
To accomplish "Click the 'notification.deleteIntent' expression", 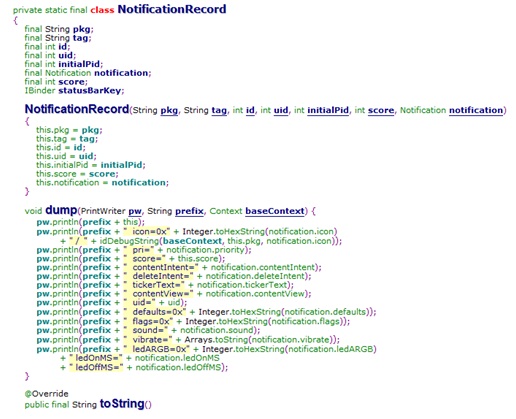I will (x=255, y=276).
